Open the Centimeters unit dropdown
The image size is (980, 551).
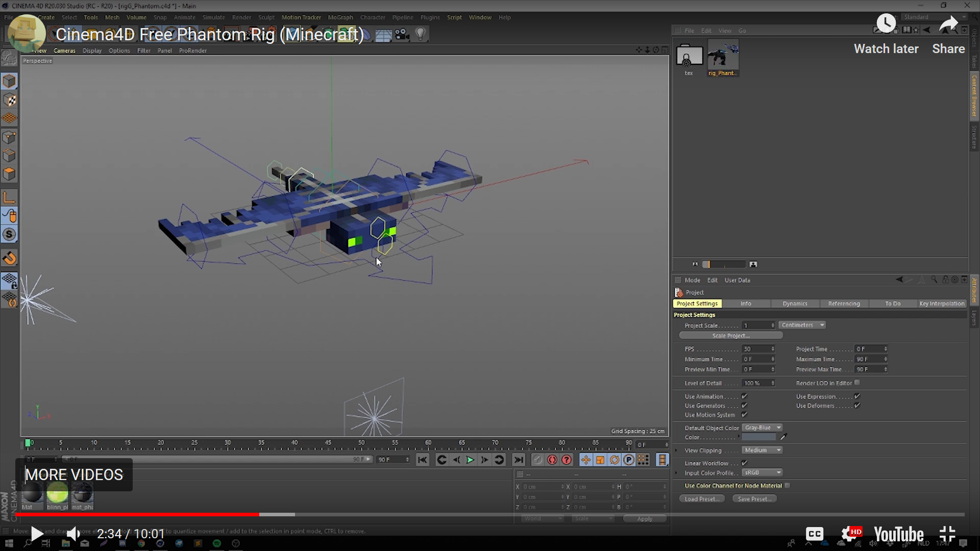point(802,325)
